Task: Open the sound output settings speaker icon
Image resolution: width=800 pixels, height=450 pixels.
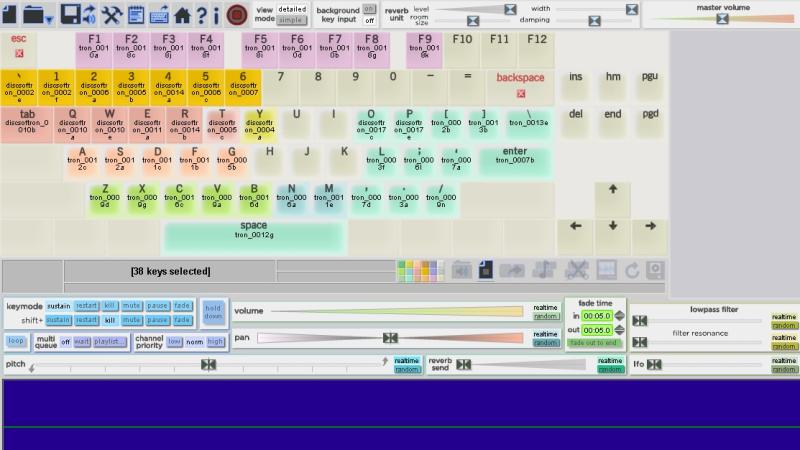Action: tap(89, 14)
